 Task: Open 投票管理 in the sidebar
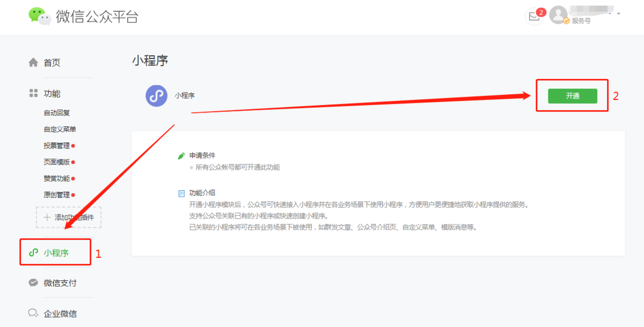coord(57,145)
